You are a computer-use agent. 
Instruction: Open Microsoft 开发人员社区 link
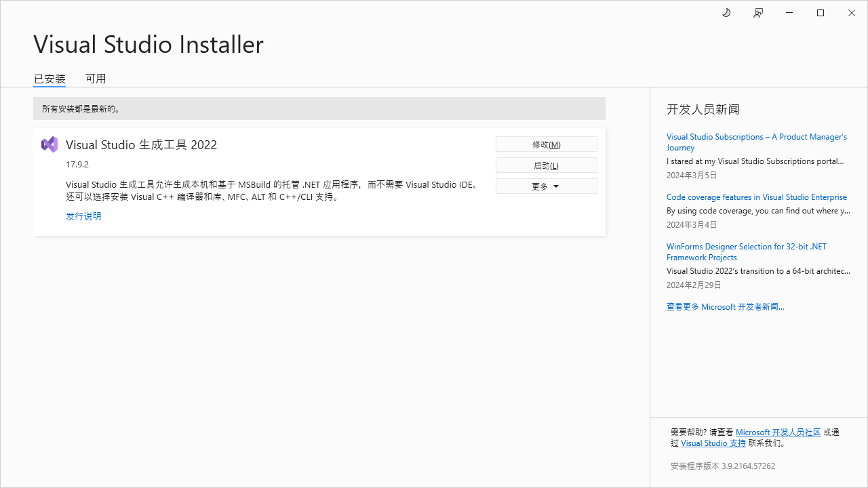pos(778,432)
